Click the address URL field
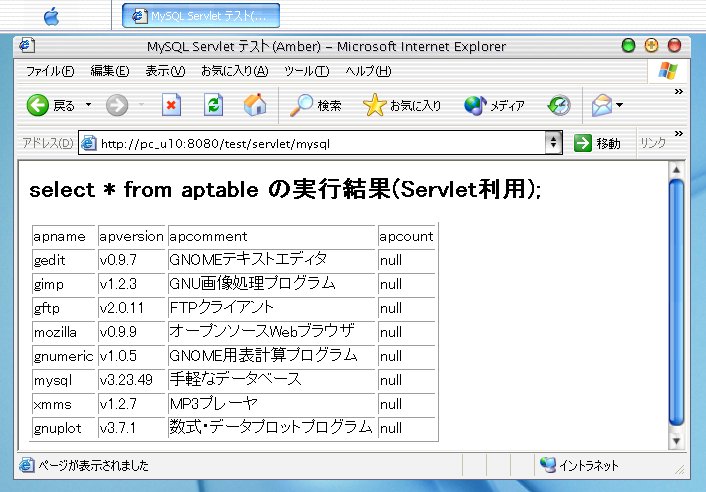 (321, 143)
